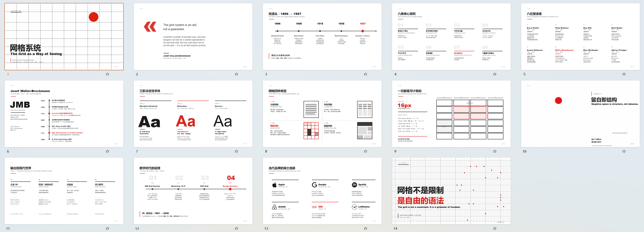This screenshot has width=644, height=232.
Task: Click the slide number label 9
Action: coord(395,151)
